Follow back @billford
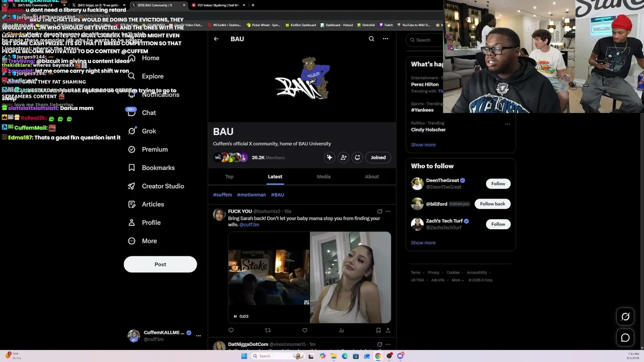This screenshot has height=362, width=644. 493,204
